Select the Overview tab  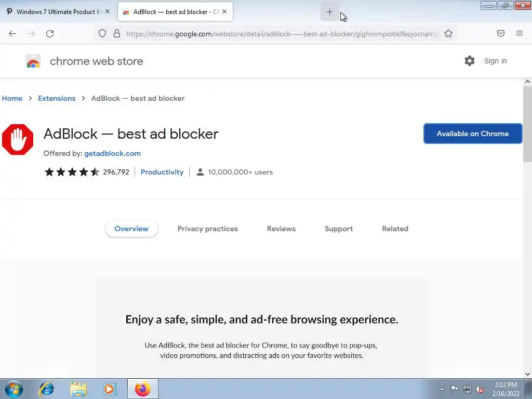131,229
